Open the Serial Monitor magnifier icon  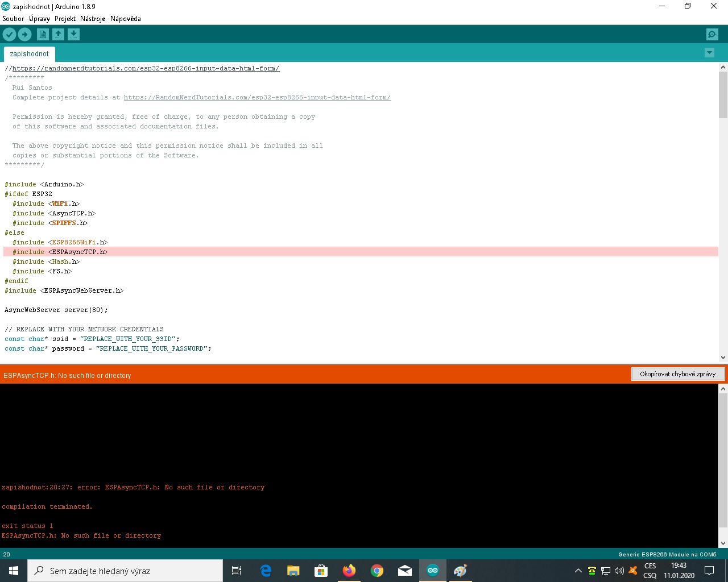(712, 35)
